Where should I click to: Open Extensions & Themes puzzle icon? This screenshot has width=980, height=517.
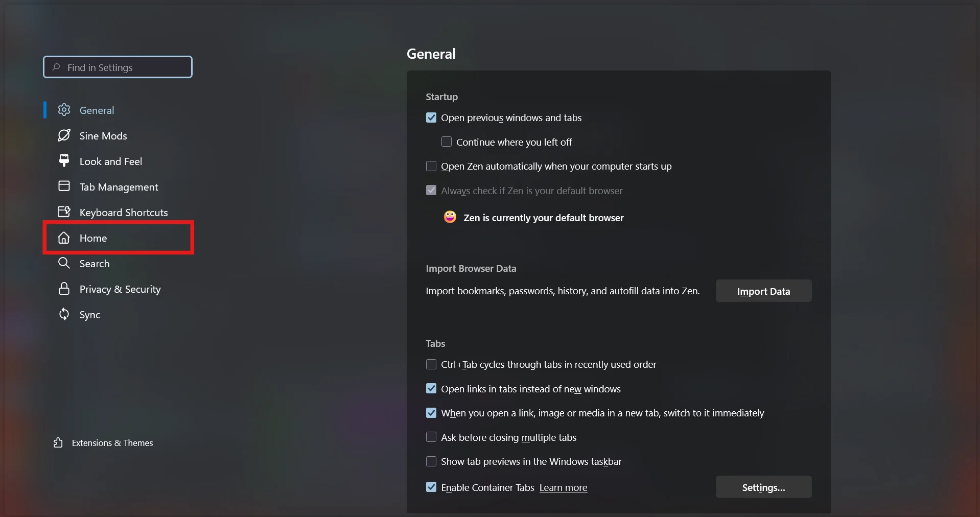[58, 443]
